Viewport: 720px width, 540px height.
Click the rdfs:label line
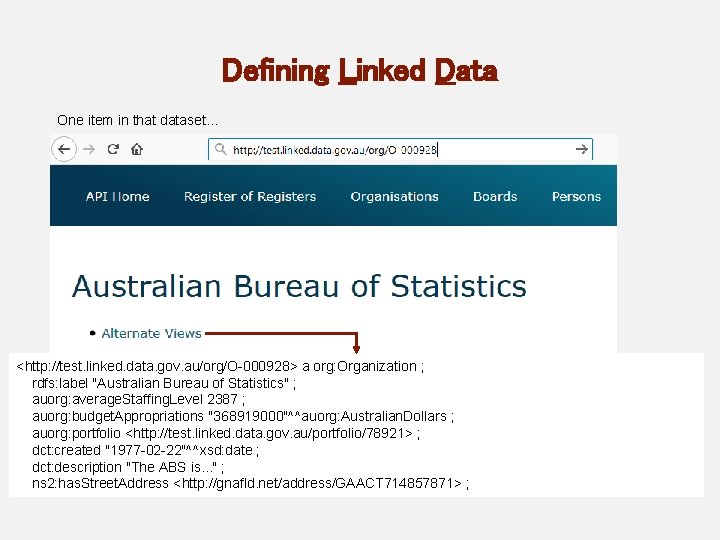(x=164, y=383)
